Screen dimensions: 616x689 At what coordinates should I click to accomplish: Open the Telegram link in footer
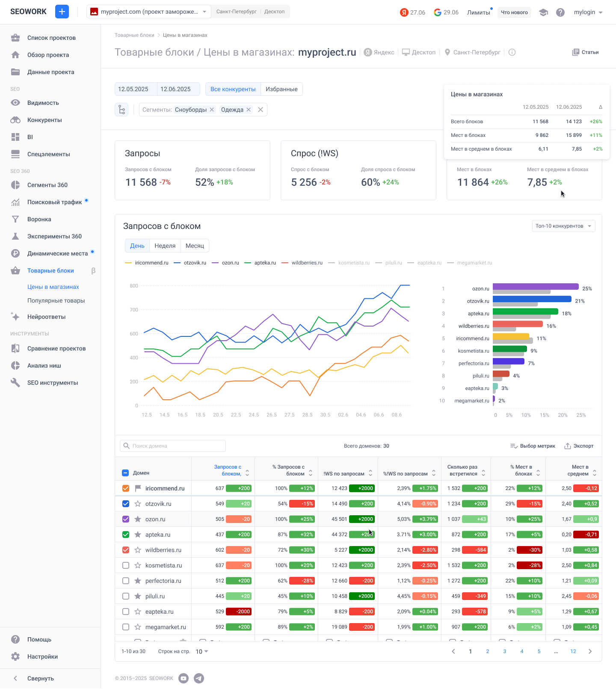[199, 678]
